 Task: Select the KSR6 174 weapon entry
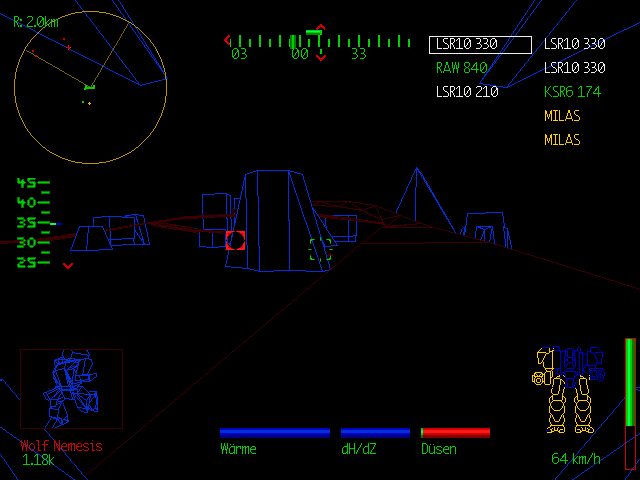pos(572,92)
